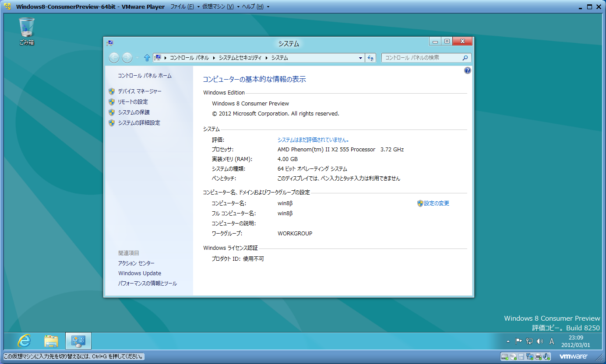Open recent locations dropdown beside forward button
The width and height of the screenshot is (606, 364).
(137, 58)
